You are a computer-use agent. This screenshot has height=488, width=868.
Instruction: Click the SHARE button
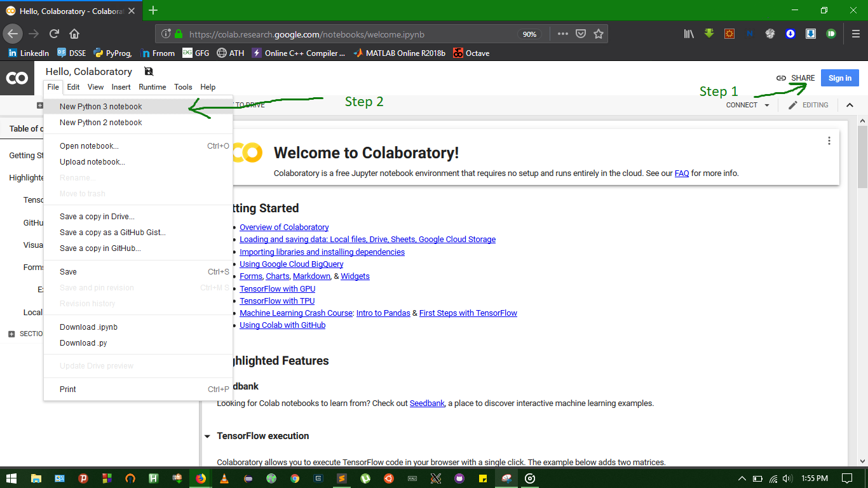803,78
